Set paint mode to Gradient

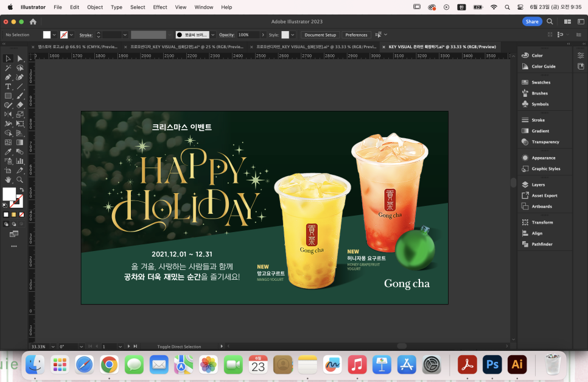pyautogui.click(x=14, y=214)
